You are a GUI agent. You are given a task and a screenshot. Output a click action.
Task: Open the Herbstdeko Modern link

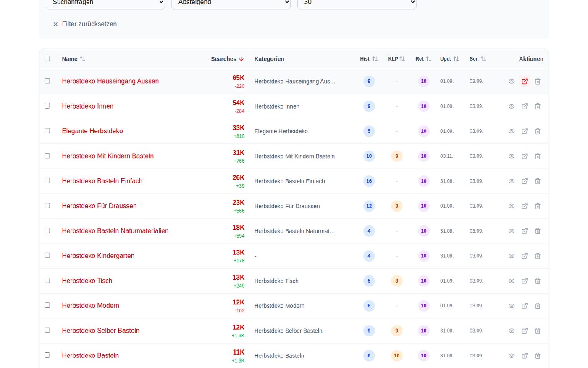[90, 306]
